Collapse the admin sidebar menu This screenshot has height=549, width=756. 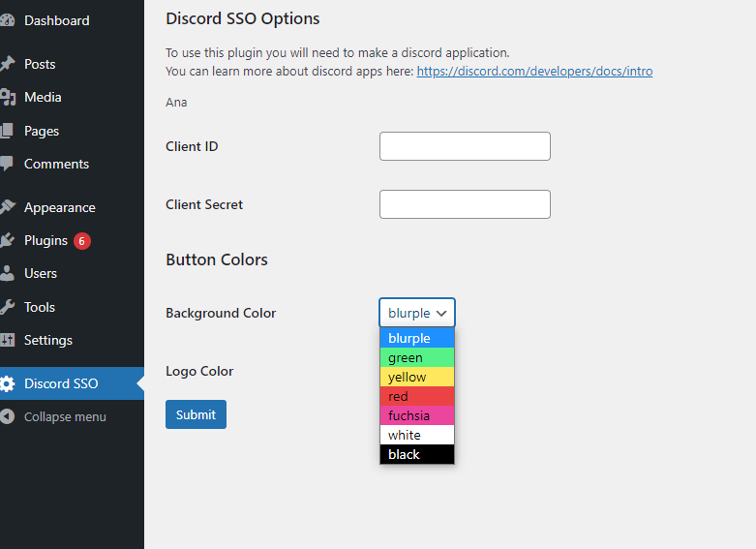click(65, 416)
